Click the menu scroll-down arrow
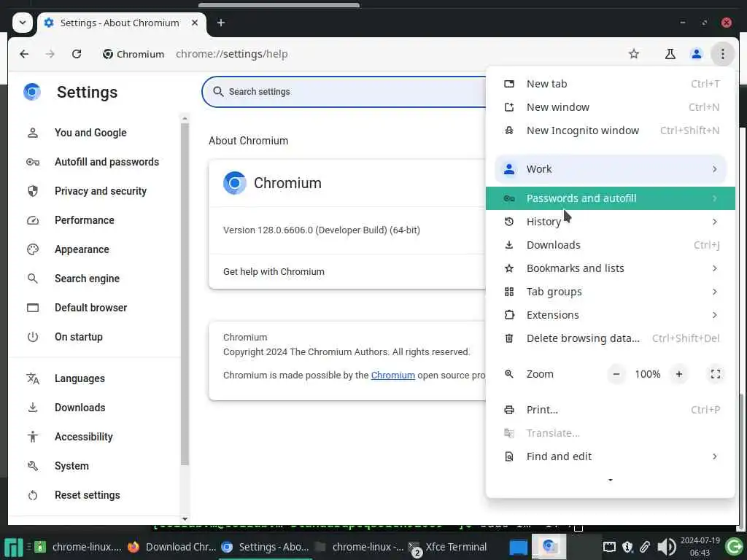Image resolution: width=747 pixels, height=560 pixels. coord(611,480)
